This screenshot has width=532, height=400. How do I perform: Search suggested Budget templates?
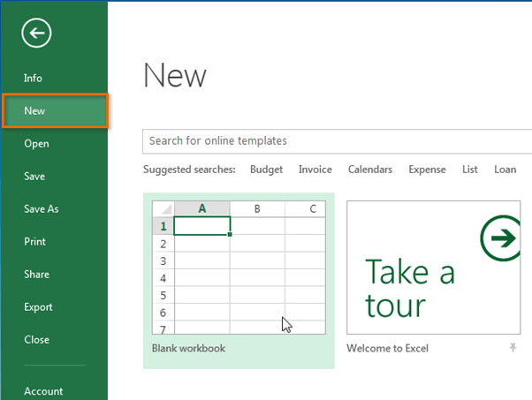(266, 170)
